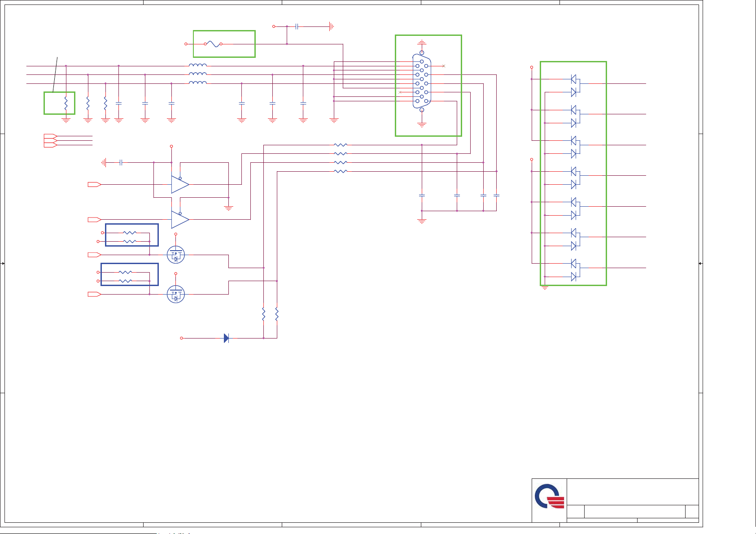This screenshot has height=534, width=756.
Task: Click the company logo in the title block
Action: [549, 496]
